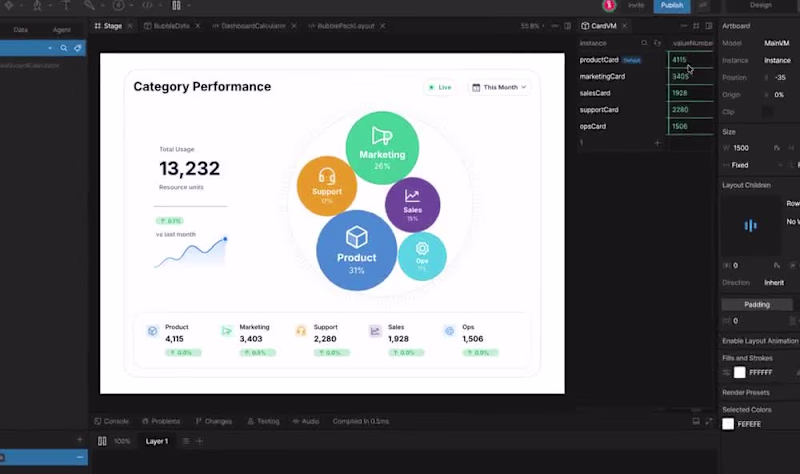Click the list icon next to Layer 1
This screenshot has height=474, width=800.
186,441
